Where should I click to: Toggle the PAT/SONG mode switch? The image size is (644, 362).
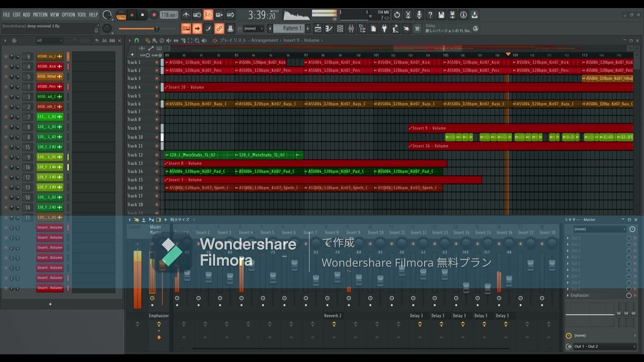coord(121,15)
